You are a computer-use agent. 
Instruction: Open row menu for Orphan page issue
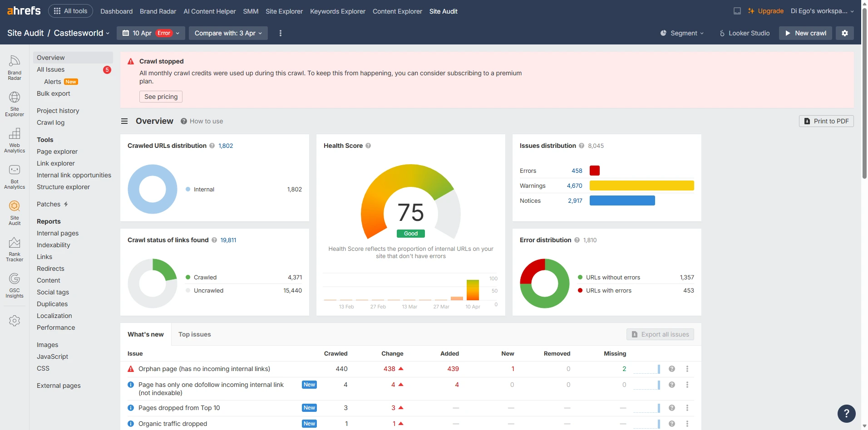pos(687,369)
